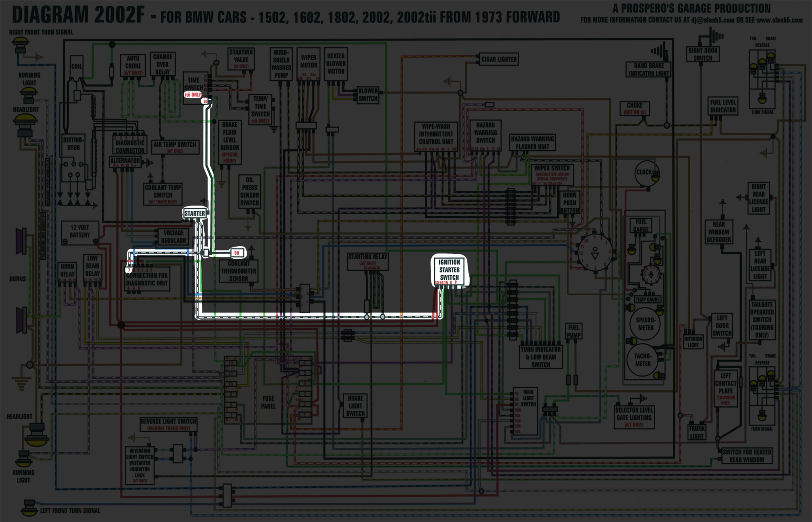Select the 12 Volt Battery box
This screenshot has height=522, width=812.
(80, 233)
